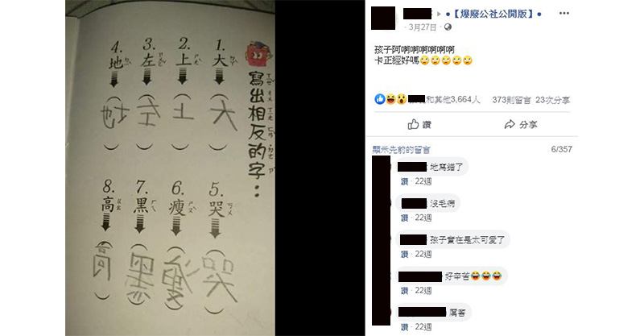The image size is (644, 336).
Task: Open the three-dot post options menu
Action: (564, 13)
